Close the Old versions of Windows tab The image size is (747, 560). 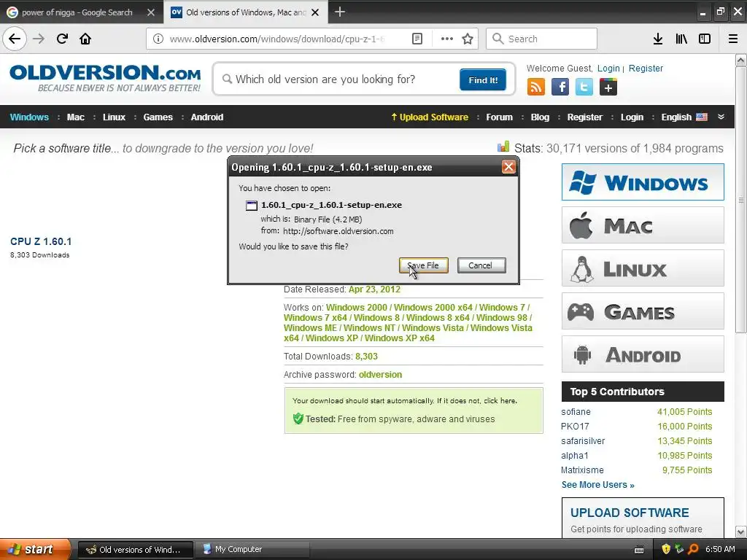315,12
